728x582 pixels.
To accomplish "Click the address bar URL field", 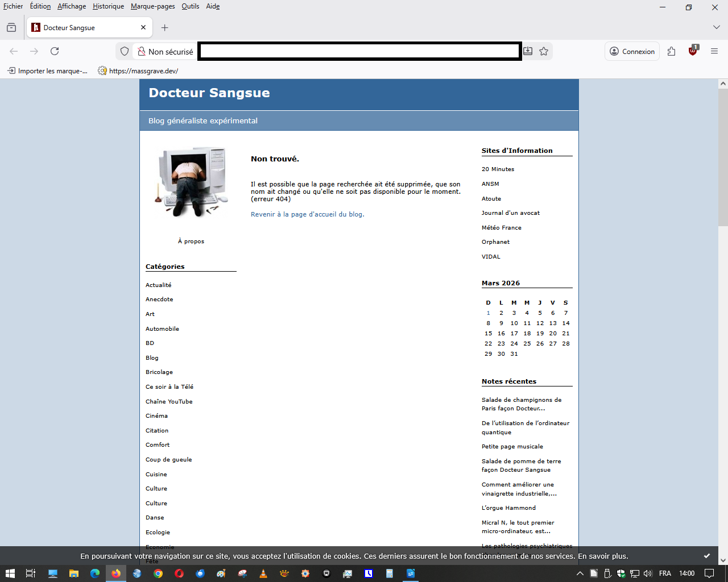I will pyautogui.click(x=360, y=51).
